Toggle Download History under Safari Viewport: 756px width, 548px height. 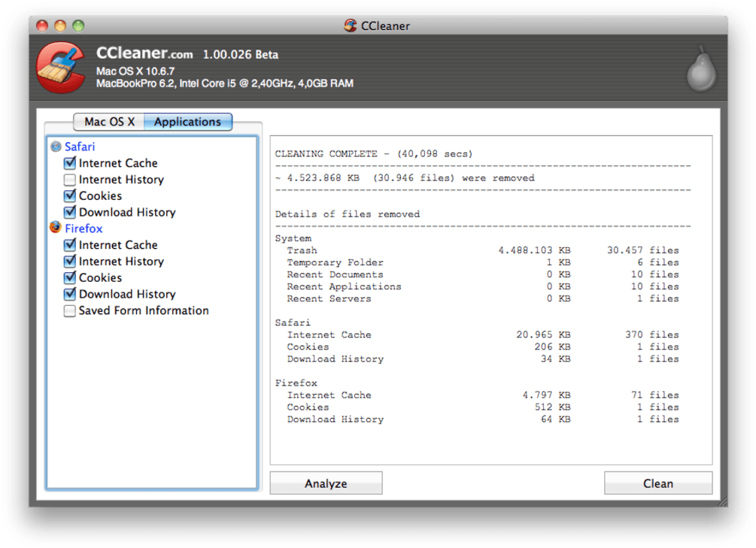tap(69, 212)
